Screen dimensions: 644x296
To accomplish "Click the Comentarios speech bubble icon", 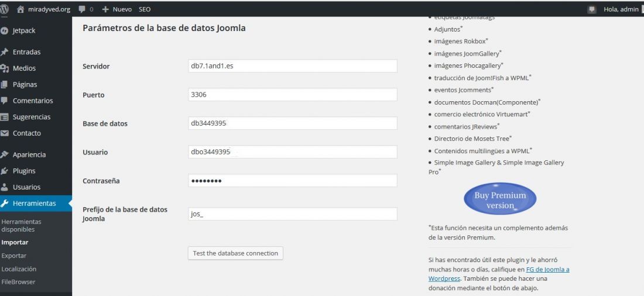I will coord(5,101).
